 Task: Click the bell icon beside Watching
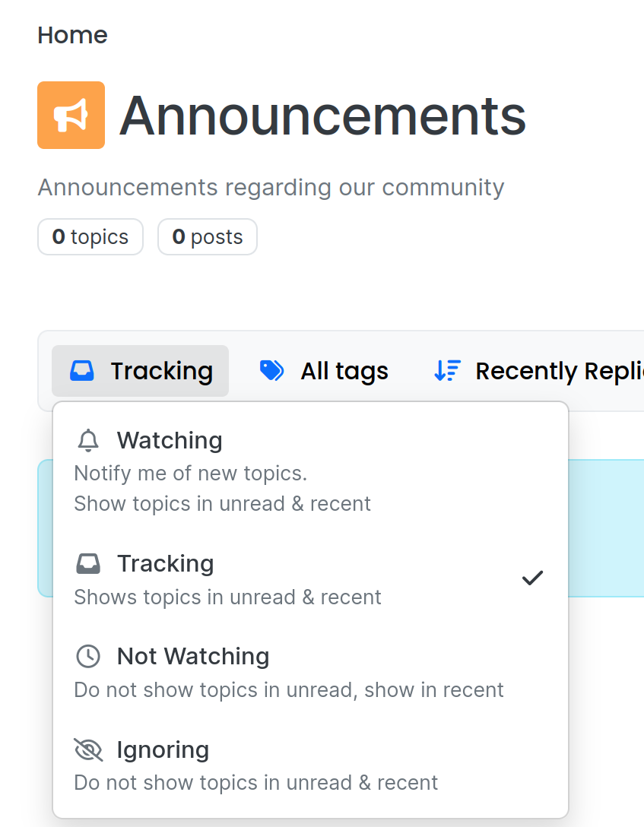[88, 440]
